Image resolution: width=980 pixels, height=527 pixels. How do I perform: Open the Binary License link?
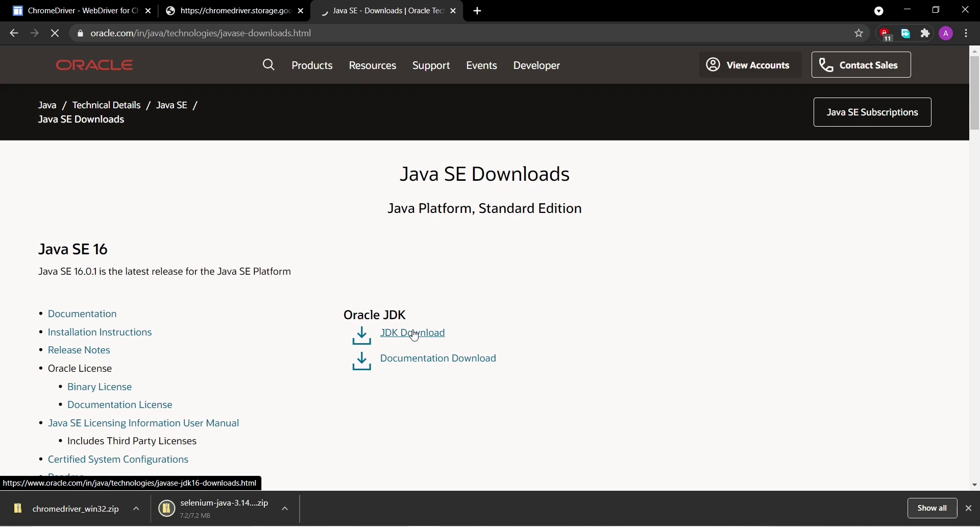[100, 387]
